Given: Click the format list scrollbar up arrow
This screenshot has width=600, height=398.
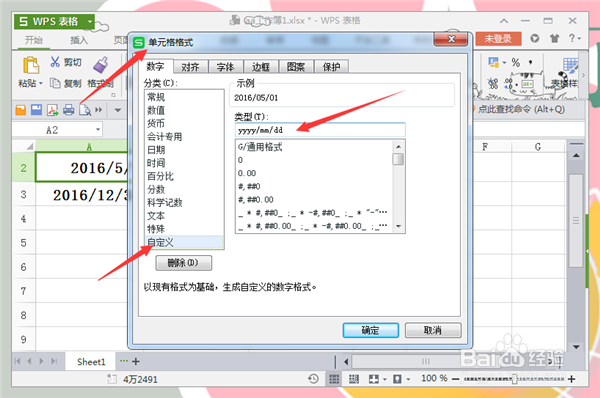Looking at the screenshot, I should [398, 147].
